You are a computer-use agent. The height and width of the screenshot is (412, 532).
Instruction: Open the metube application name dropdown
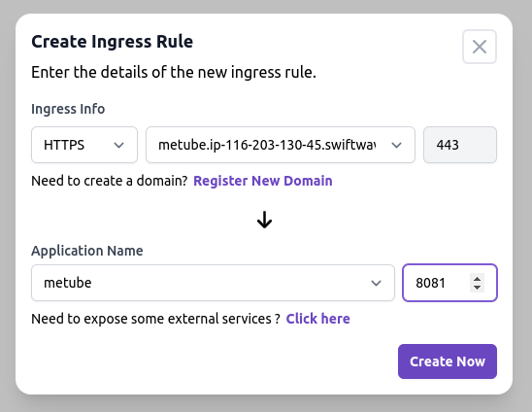point(213,283)
